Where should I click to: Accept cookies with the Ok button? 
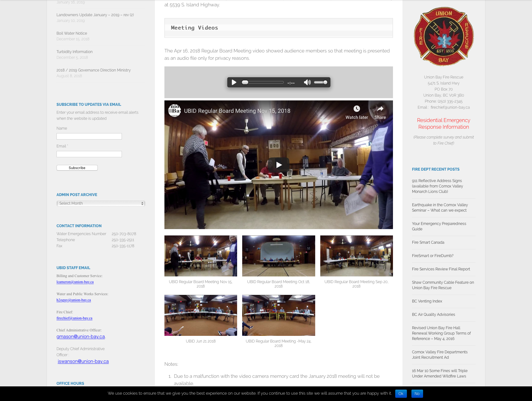(x=401, y=394)
